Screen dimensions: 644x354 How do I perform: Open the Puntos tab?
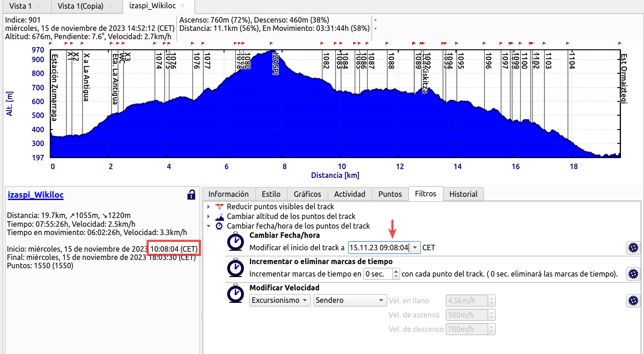390,194
